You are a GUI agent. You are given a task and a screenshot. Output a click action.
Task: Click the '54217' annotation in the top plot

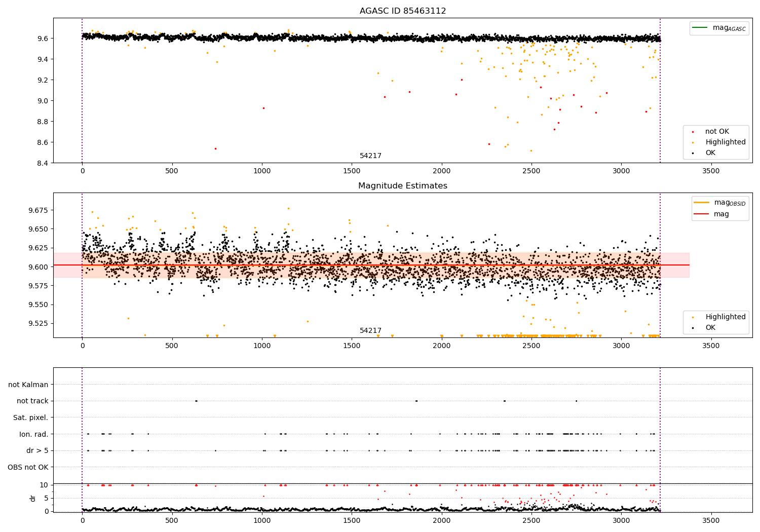[370, 156]
